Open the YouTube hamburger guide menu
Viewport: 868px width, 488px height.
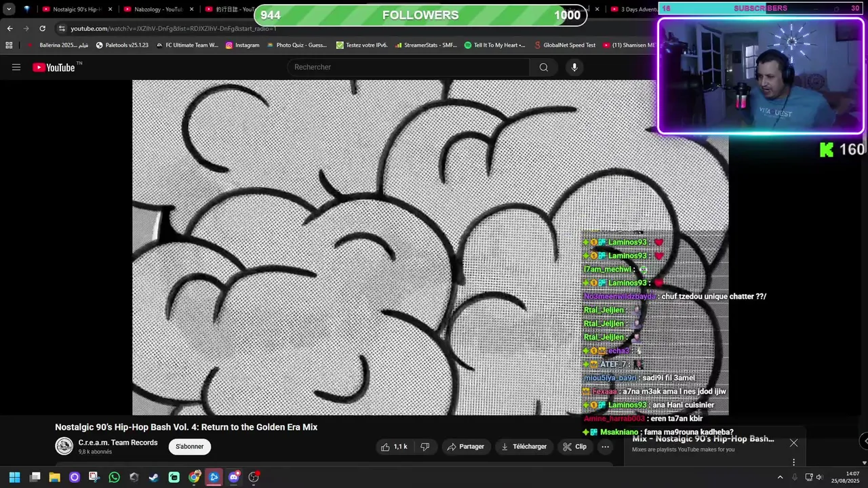pyautogui.click(x=16, y=67)
